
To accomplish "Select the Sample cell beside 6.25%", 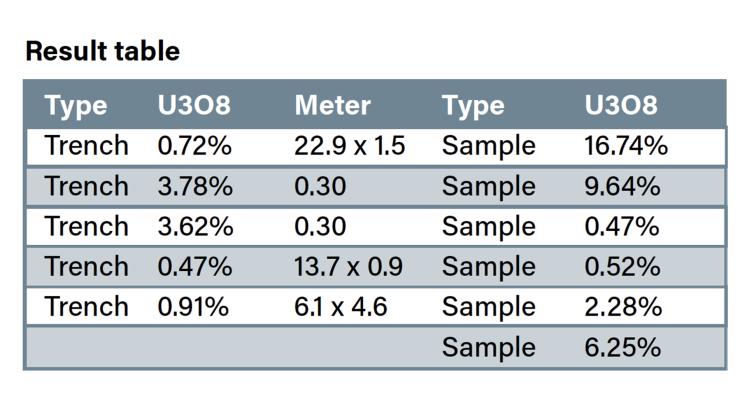I will [488, 347].
